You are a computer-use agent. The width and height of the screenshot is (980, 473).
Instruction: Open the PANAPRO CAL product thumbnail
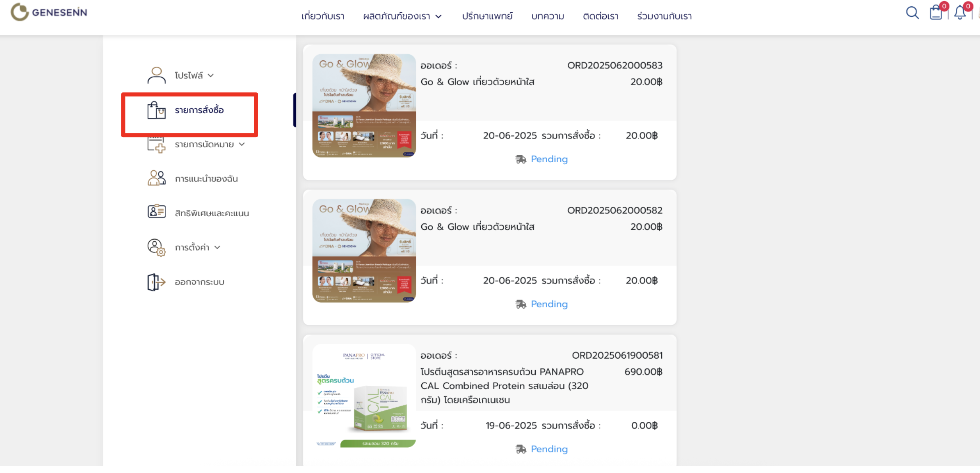pyautogui.click(x=364, y=396)
